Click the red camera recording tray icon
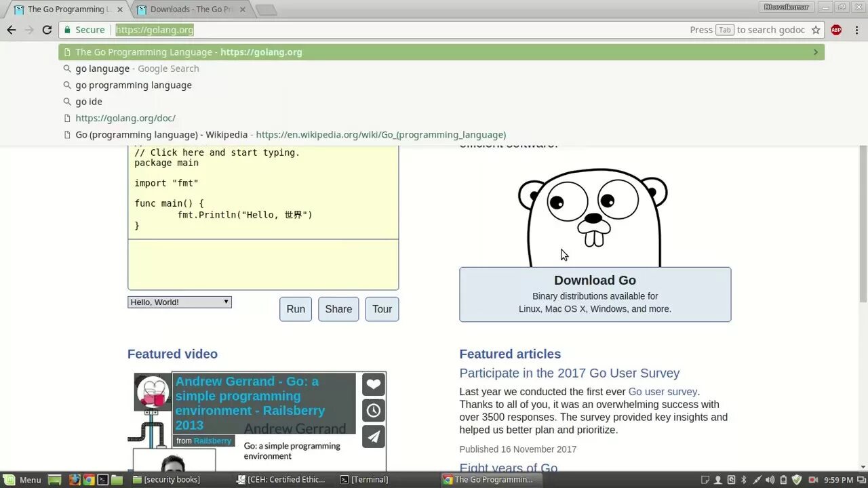This screenshot has width=868, height=488. [x=813, y=480]
